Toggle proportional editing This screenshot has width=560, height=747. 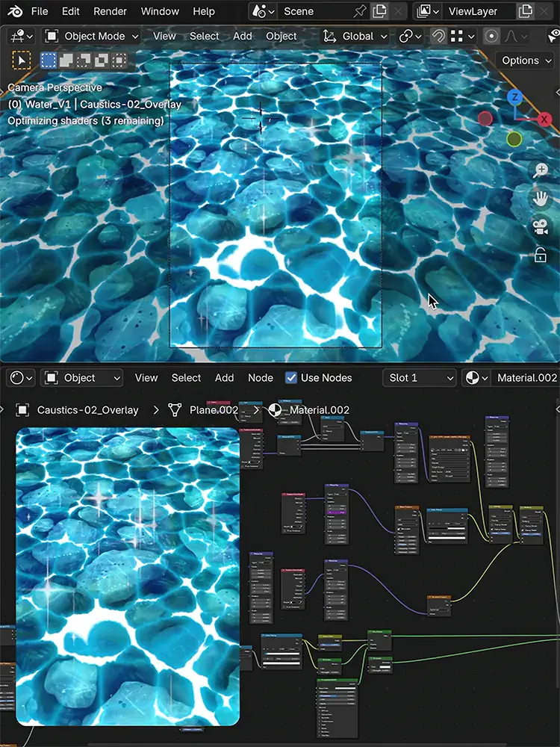pos(491,36)
